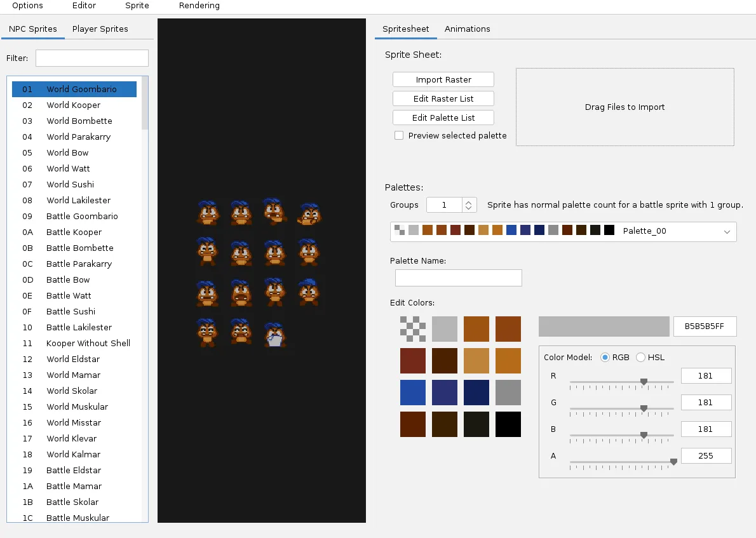Screen dimensions: 756x538
Task: Switch to the Player Sprites tab
Action: (x=100, y=29)
